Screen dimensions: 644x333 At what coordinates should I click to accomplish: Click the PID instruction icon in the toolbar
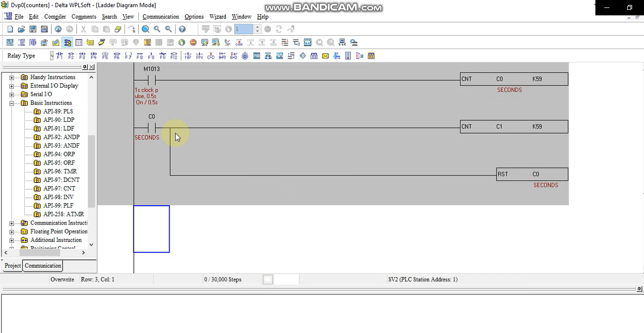[x=256, y=55]
